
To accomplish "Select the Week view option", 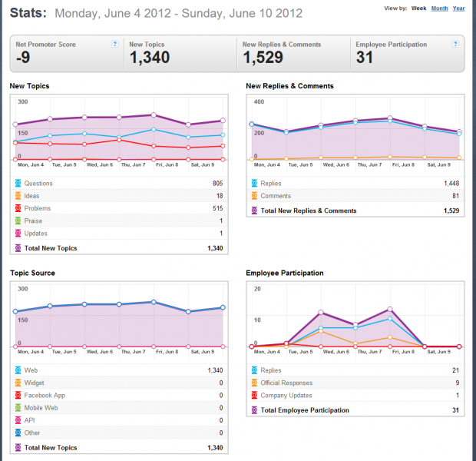I will coord(418,8).
